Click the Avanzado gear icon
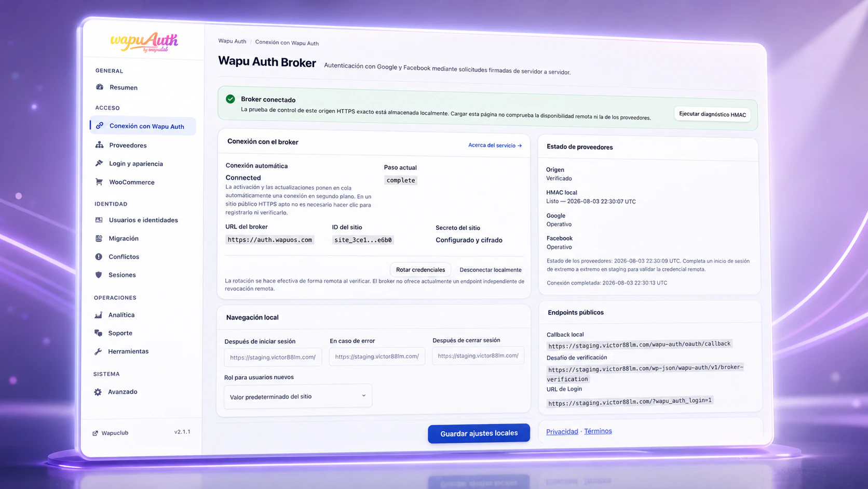 (x=98, y=392)
